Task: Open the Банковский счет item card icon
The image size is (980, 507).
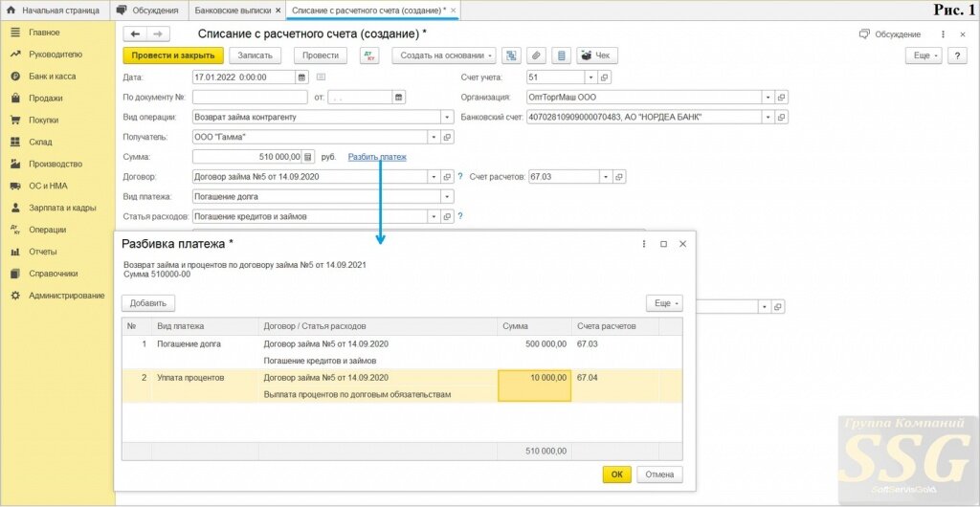Action: 782,117
